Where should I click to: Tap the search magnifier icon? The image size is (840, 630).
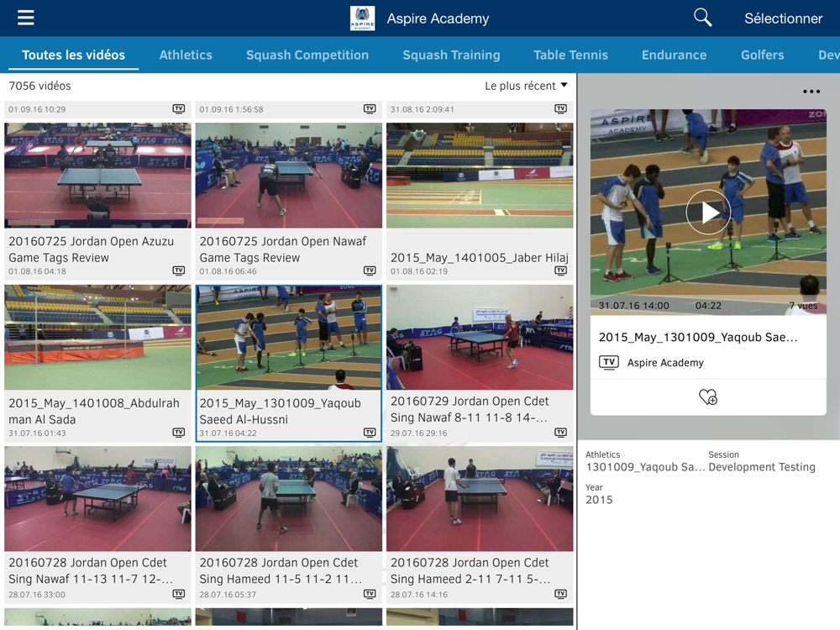(x=702, y=18)
